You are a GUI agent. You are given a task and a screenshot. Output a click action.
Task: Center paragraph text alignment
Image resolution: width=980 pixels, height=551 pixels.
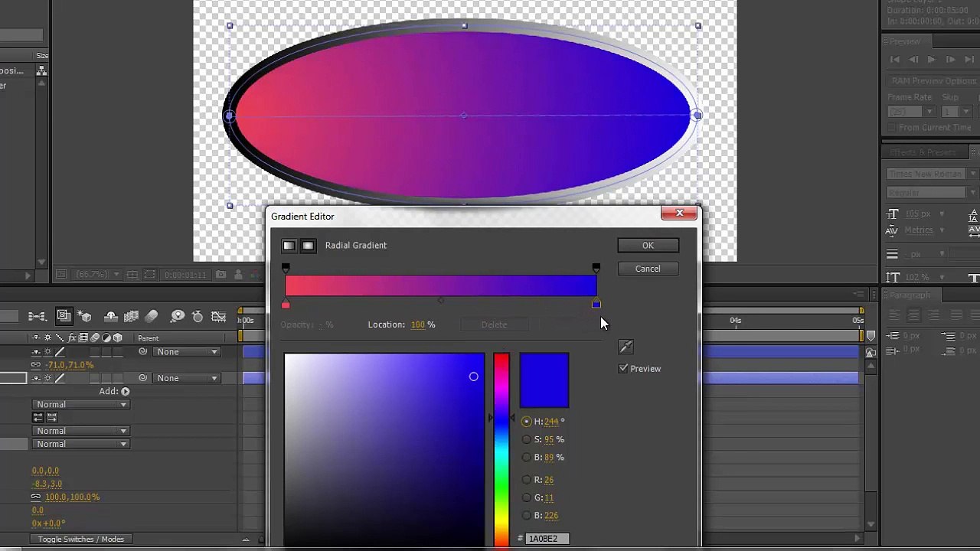click(913, 315)
